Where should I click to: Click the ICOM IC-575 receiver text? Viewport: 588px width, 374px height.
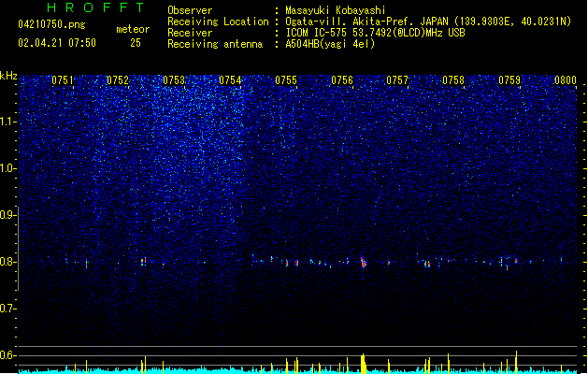coord(376,33)
